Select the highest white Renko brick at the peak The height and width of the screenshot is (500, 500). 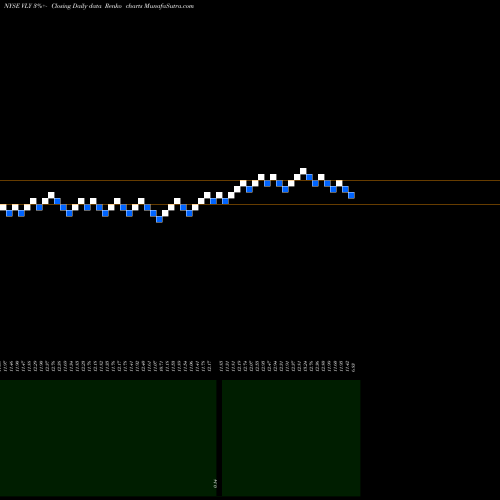[x=303, y=171]
